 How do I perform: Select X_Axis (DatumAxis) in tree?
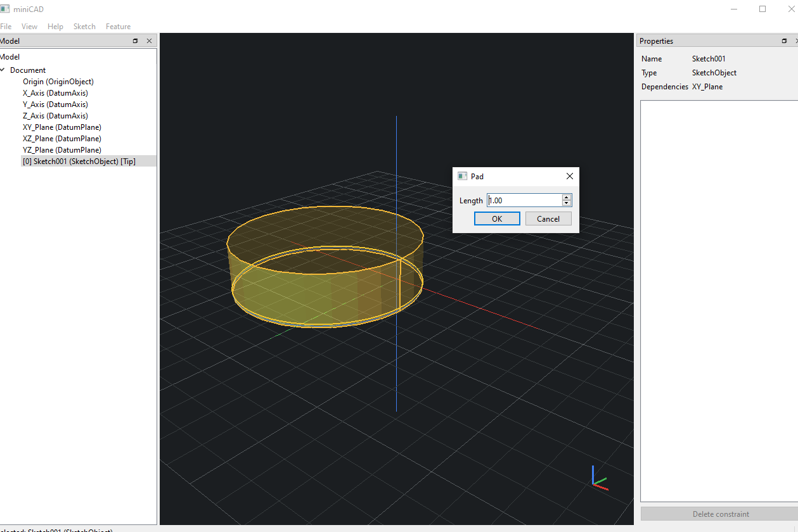(x=55, y=93)
